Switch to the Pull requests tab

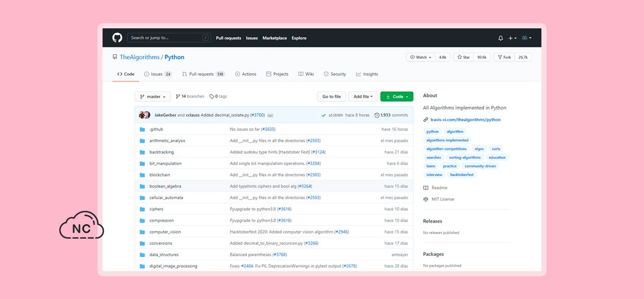[x=204, y=74]
